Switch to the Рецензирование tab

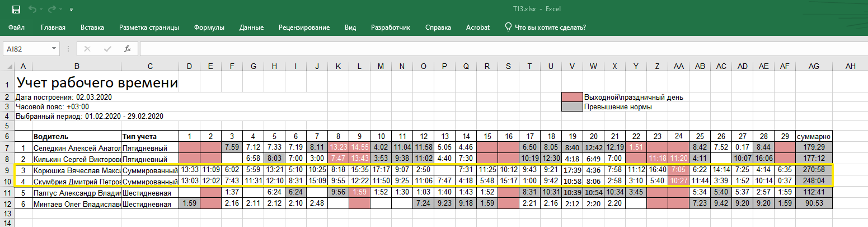point(304,27)
